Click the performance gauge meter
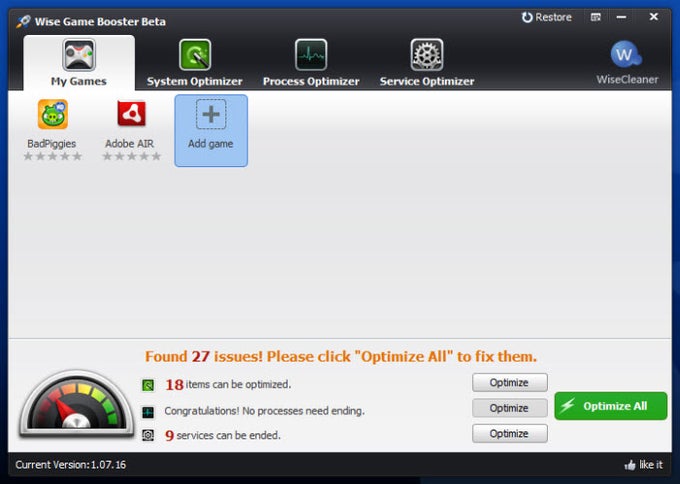The image size is (680, 484). pyautogui.click(x=76, y=403)
